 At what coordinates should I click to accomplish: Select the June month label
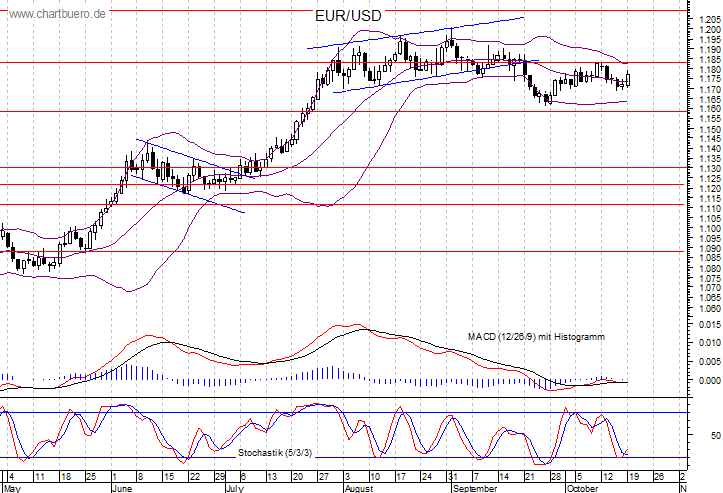(122, 488)
